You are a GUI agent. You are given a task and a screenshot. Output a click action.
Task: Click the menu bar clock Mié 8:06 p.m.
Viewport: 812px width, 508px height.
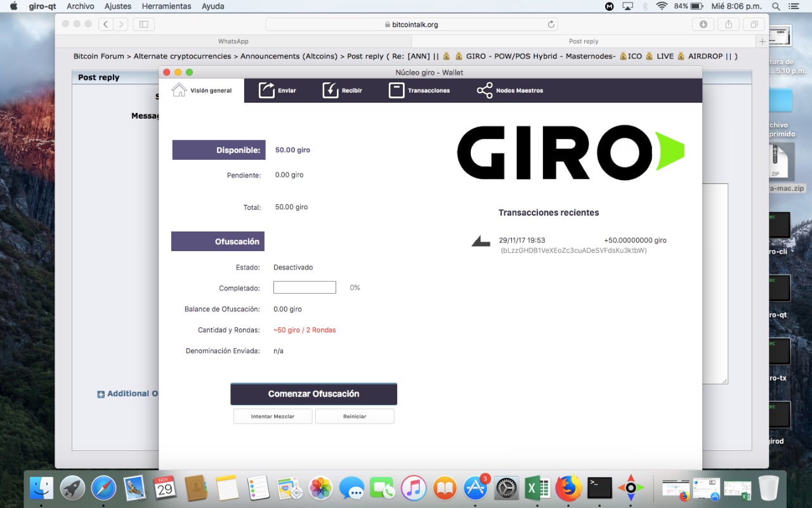[x=737, y=6]
